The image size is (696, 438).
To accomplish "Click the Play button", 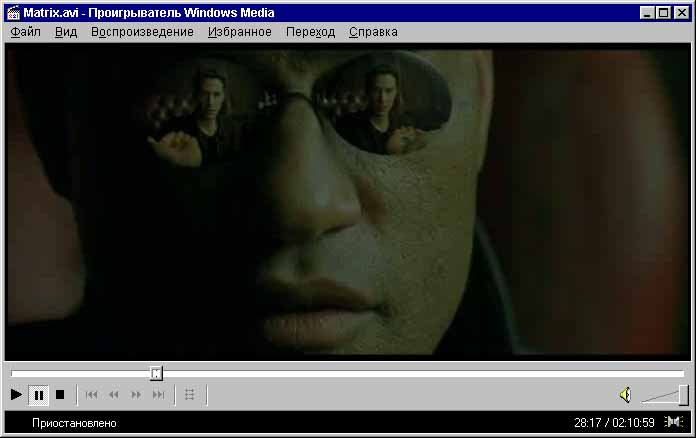I will 16,395.
